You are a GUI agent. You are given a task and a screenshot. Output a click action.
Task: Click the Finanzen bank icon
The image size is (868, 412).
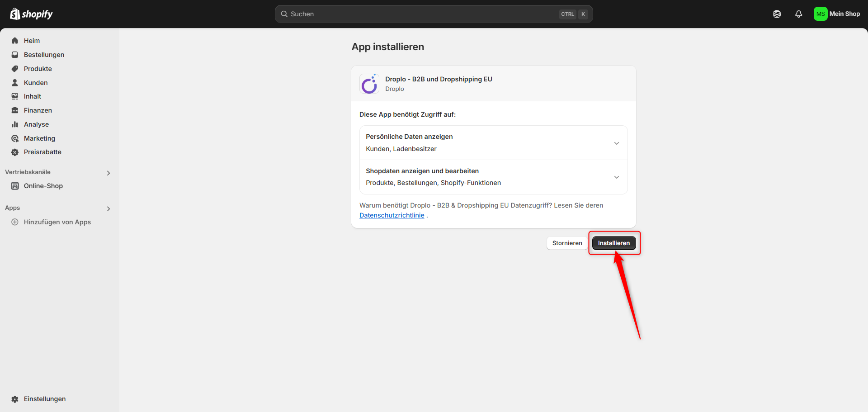[15, 110]
